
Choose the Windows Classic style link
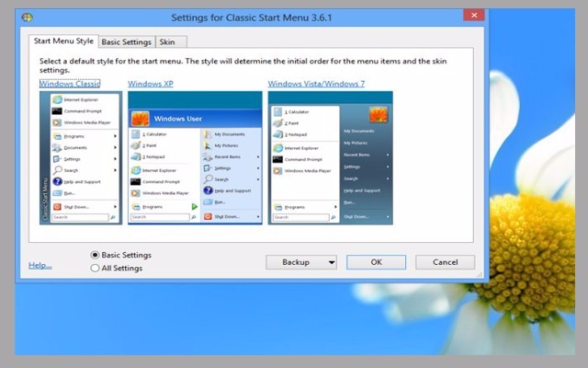(x=70, y=84)
